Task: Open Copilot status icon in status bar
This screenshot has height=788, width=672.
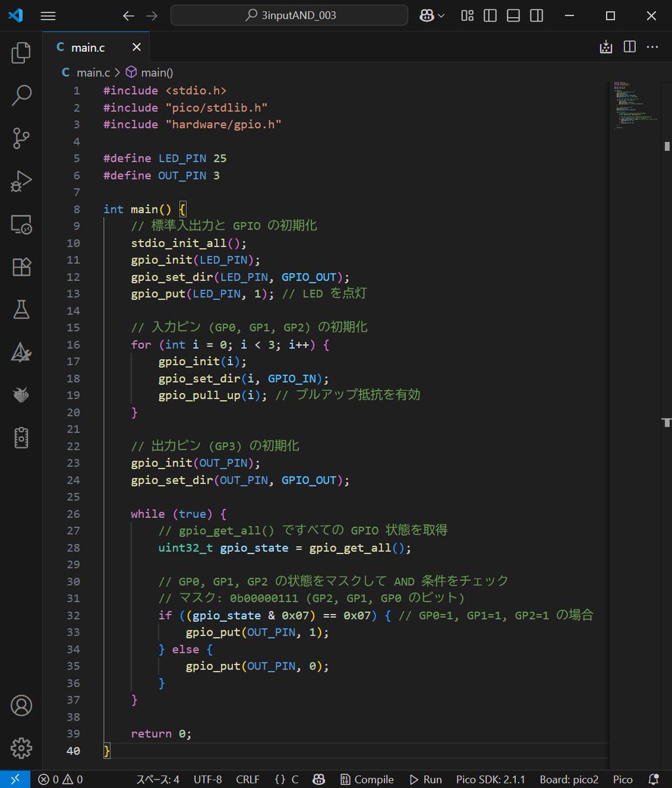Action: (319, 779)
